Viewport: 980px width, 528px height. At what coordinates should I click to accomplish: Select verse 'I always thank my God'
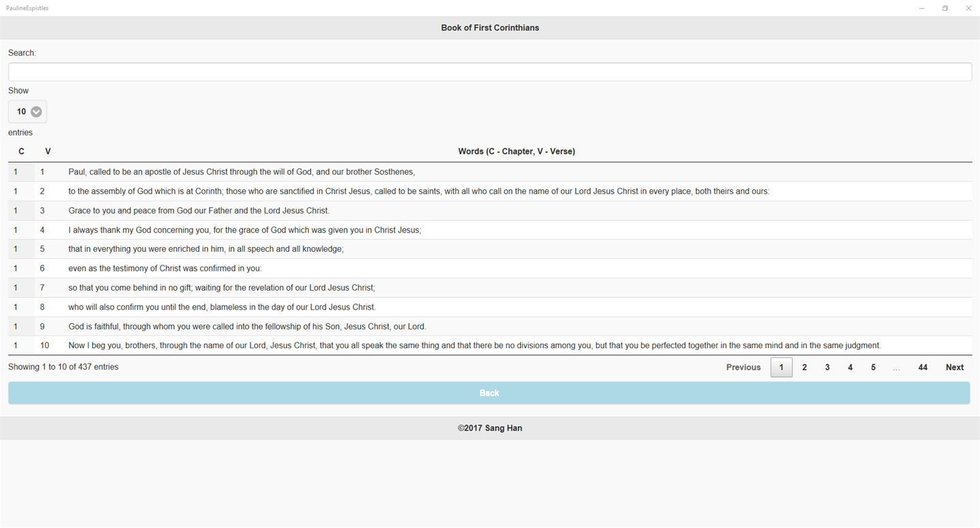coord(245,230)
